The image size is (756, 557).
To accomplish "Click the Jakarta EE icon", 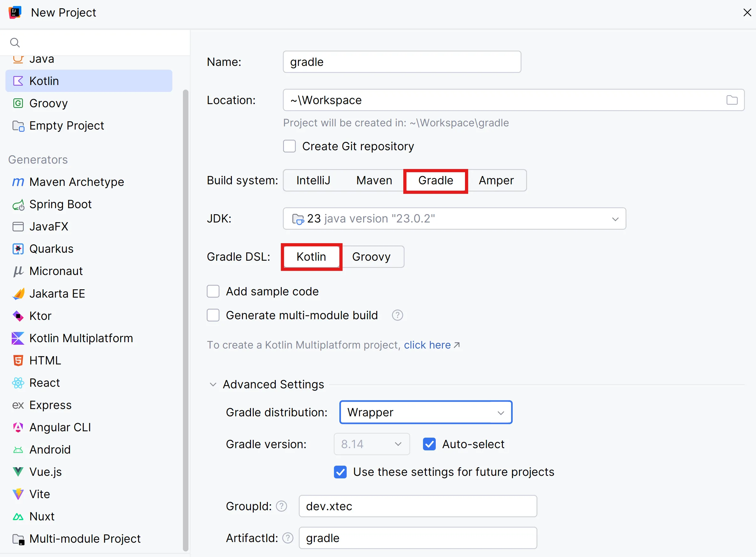I will [18, 294].
